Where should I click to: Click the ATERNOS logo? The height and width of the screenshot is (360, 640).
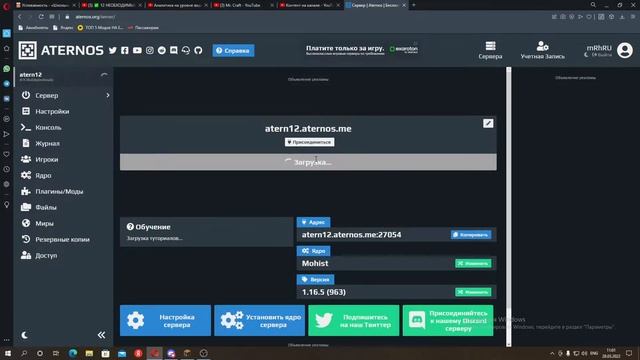(61, 50)
